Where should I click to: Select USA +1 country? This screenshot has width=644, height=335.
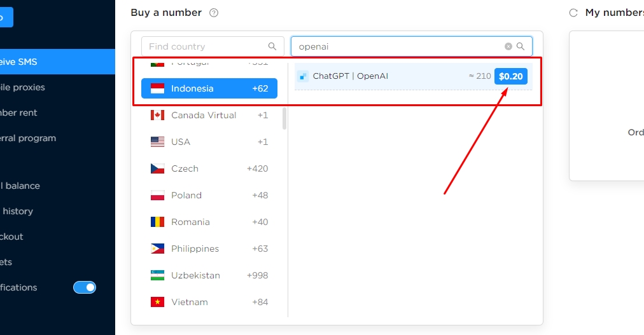pyautogui.click(x=209, y=142)
